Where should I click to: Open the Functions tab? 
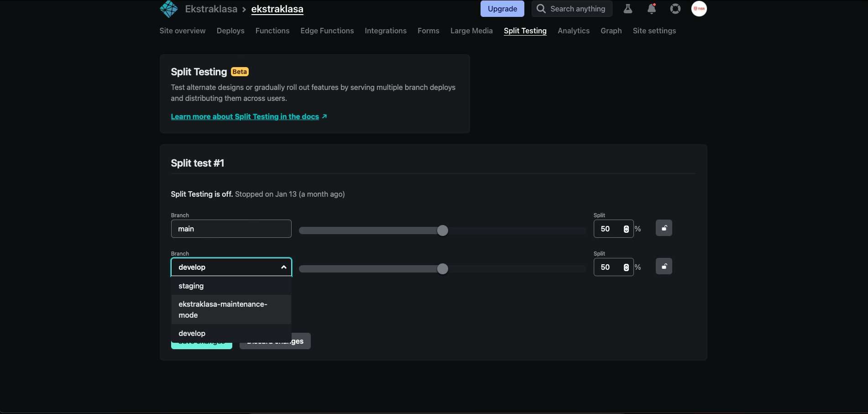coord(272,31)
